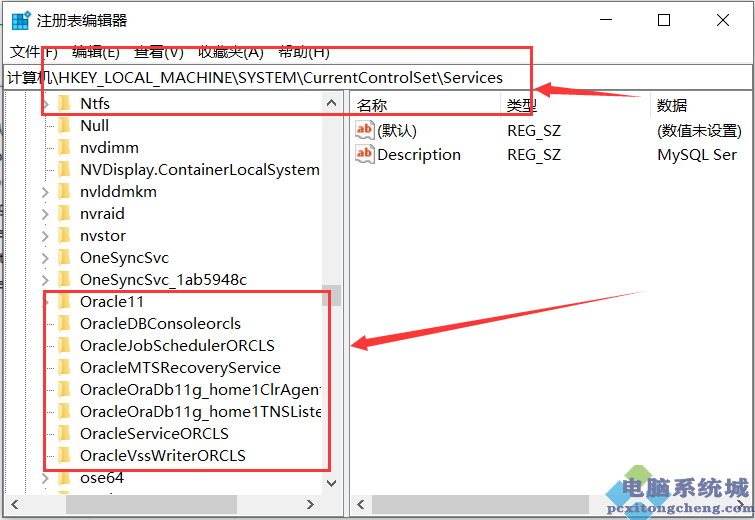Click the registry path address bar
The width and height of the screenshot is (755, 520).
[x=378, y=78]
